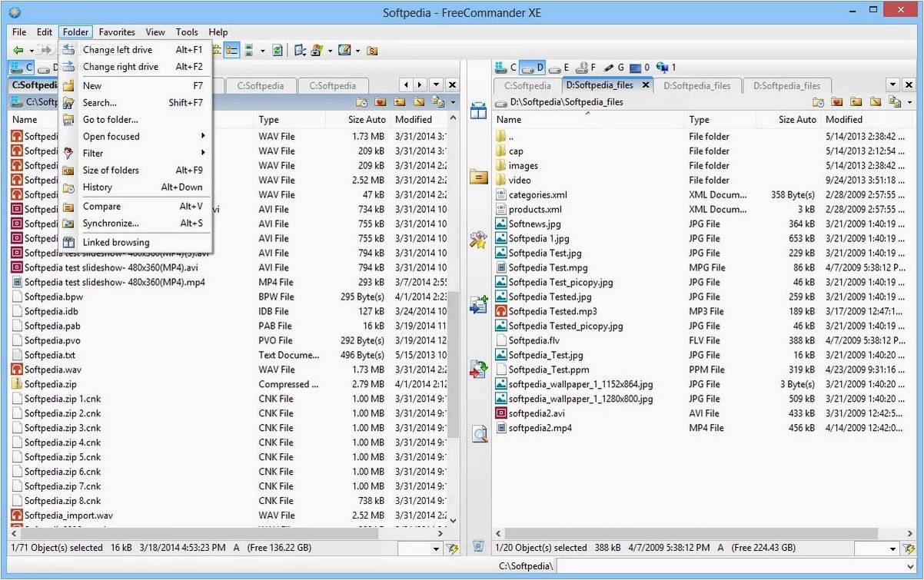
Task: Click the tools star icon in middle splitter
Action: coord(479,240)
